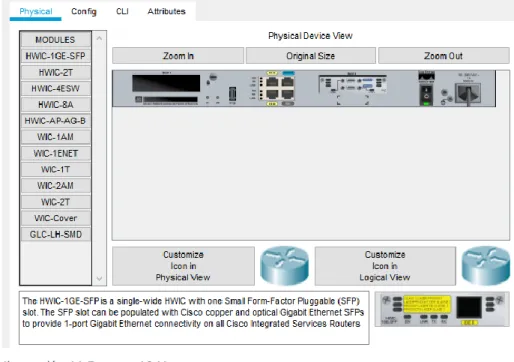Select the WIC-2AM module
This screenshot has height=362, width=514.
coord(55,186)
